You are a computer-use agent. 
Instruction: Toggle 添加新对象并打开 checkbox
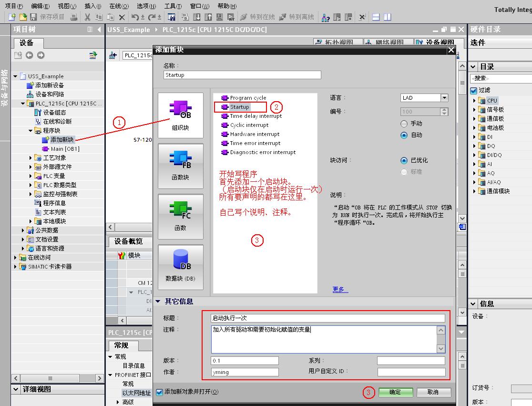[x=160, y=392]
